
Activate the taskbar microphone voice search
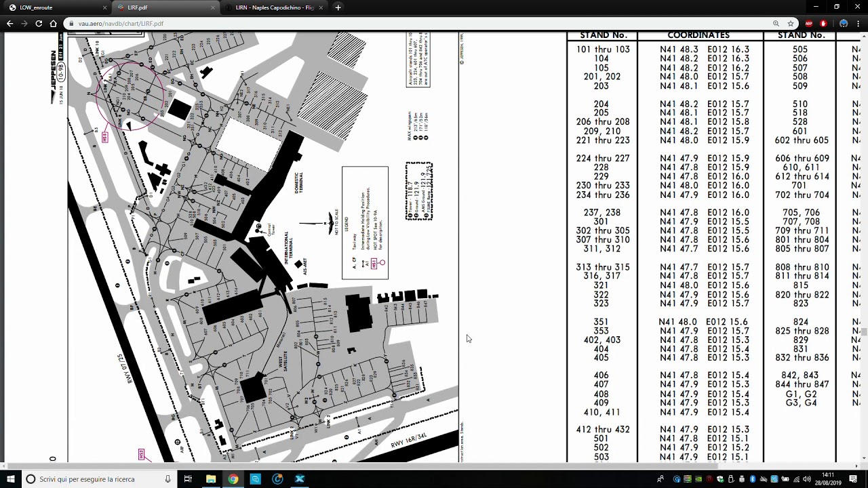coord(167,479)
